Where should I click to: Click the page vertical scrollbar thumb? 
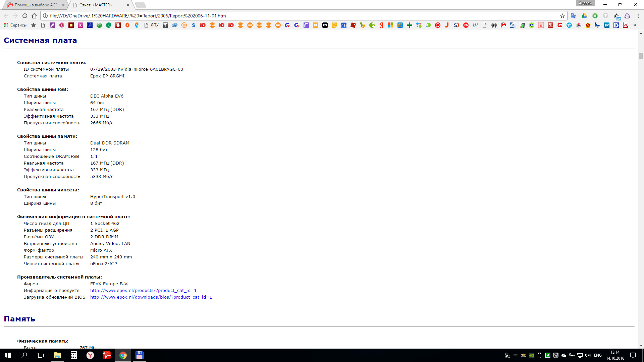[x=641, y=56]
